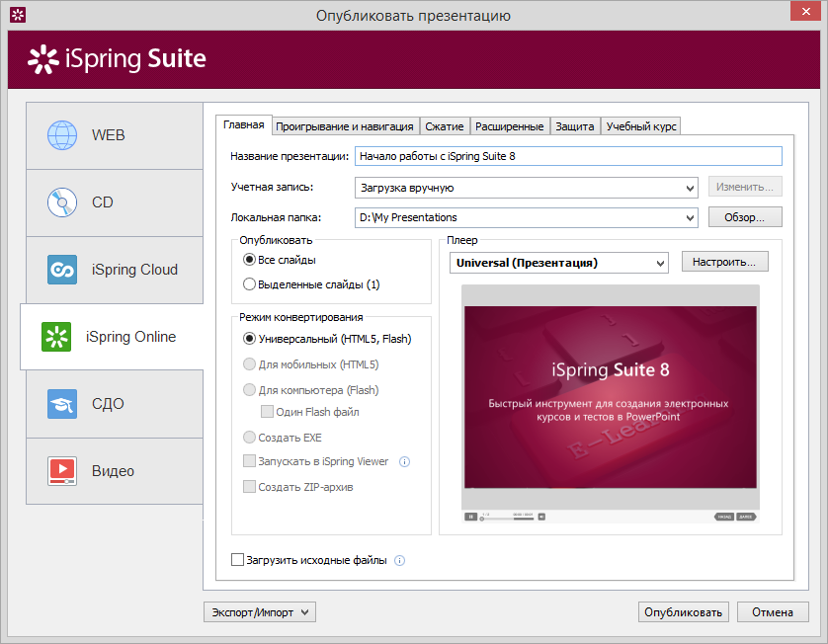Select Все слайды radio button

(x=249, y=260)
